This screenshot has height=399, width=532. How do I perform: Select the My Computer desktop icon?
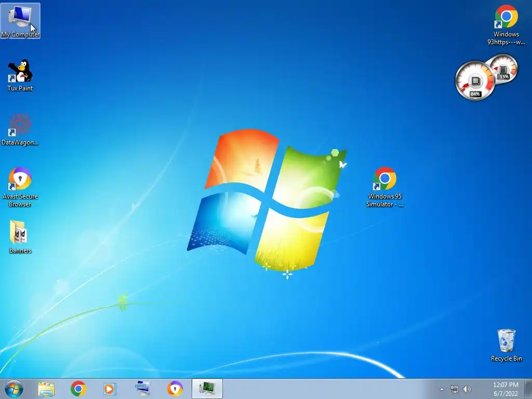(x=20, y=21)
